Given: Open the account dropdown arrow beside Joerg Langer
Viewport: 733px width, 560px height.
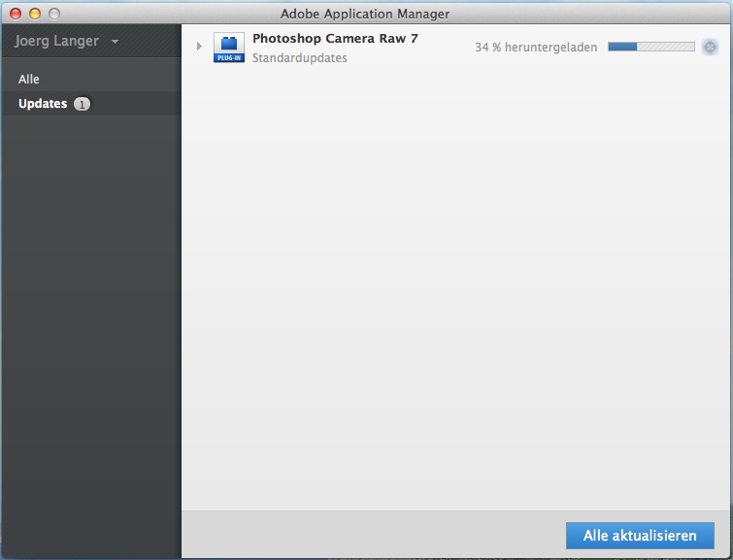Looking at the screenshot, I should point(116,43).
